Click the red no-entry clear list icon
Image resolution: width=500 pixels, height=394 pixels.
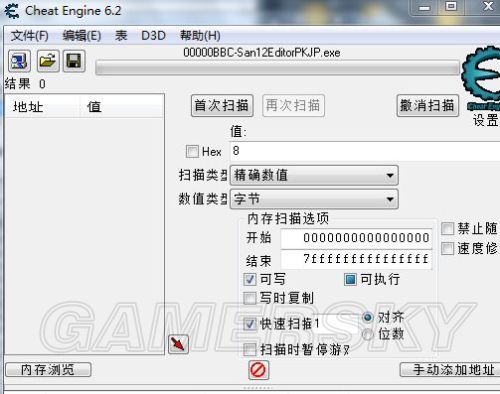(x=258, y=370)
